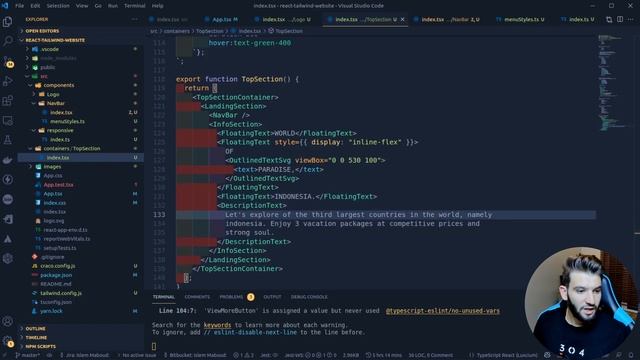
Task: Open package.json in the file tree
Action: coord(56,275)
